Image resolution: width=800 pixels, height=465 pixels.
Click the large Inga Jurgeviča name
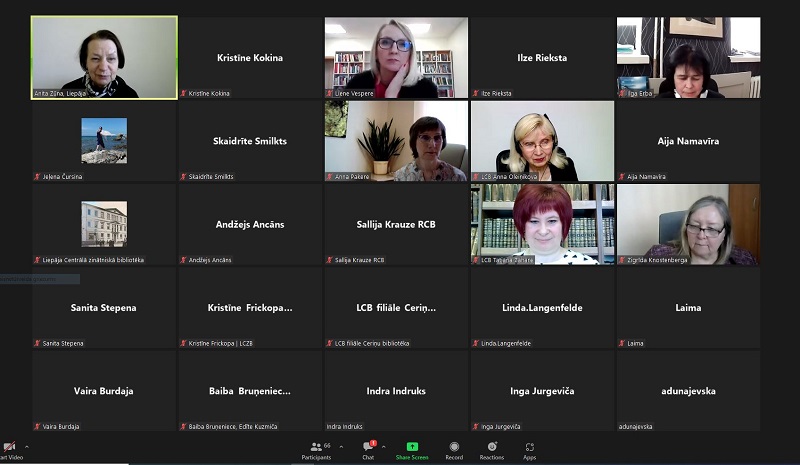(542, 390)
